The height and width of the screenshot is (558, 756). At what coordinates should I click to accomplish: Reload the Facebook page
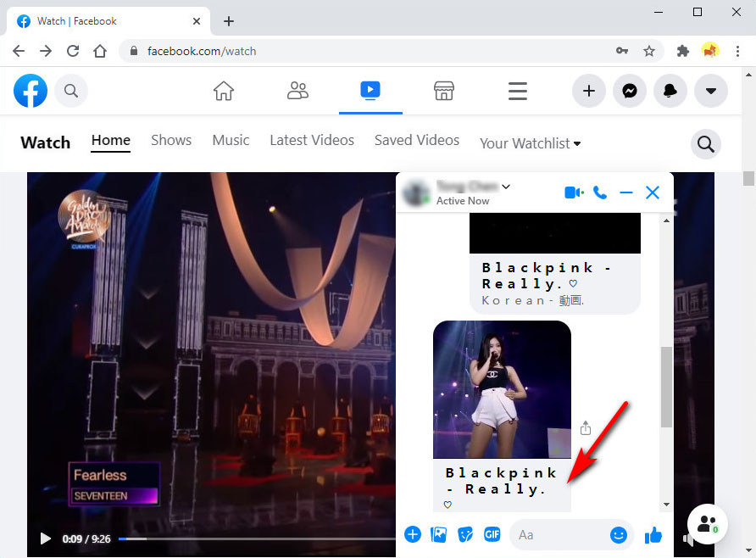(x=73, y=51)
